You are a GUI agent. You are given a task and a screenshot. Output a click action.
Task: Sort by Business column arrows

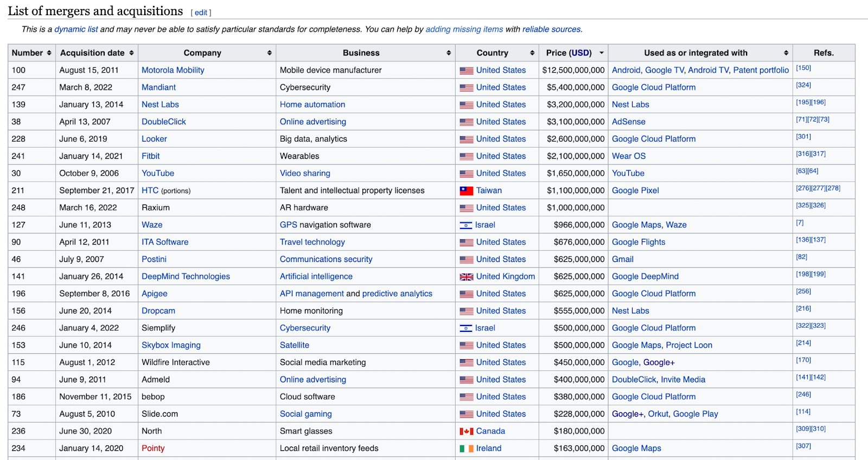click(x=449, y=53)
